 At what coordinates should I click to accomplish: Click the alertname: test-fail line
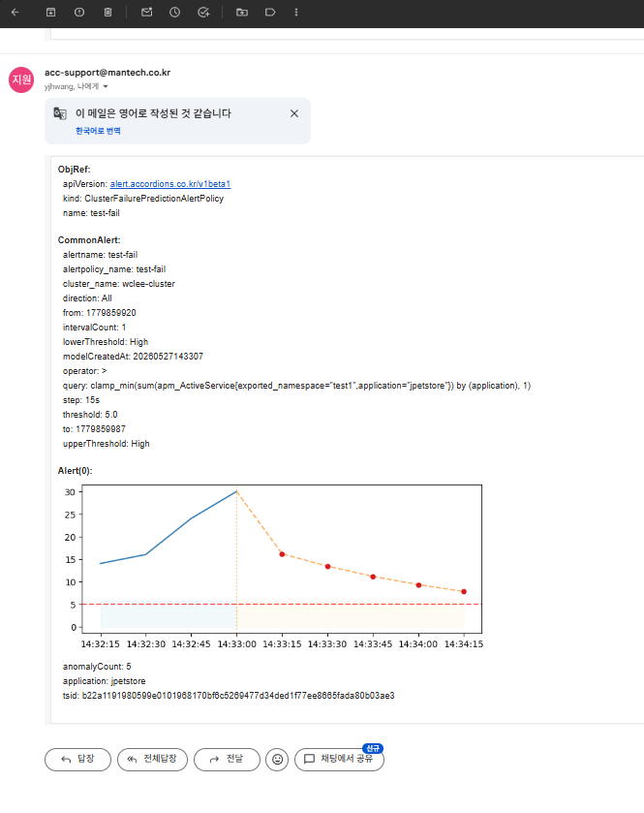100,255
